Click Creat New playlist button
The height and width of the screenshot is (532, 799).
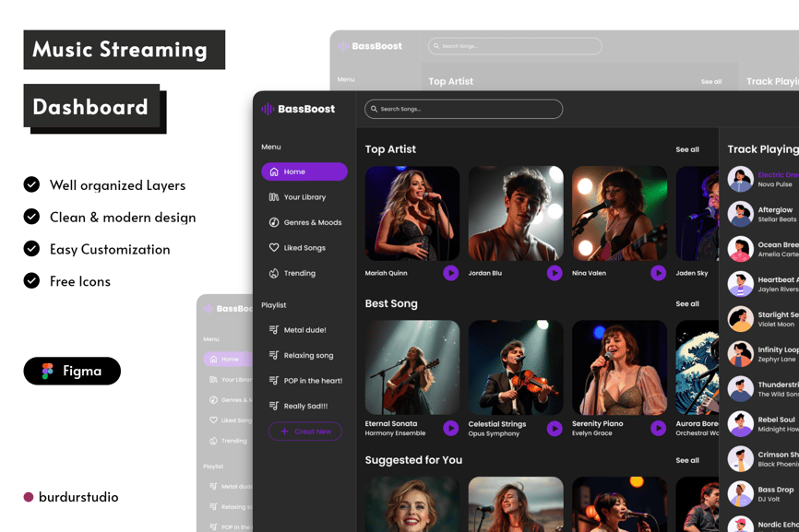[x=304, y=432]
